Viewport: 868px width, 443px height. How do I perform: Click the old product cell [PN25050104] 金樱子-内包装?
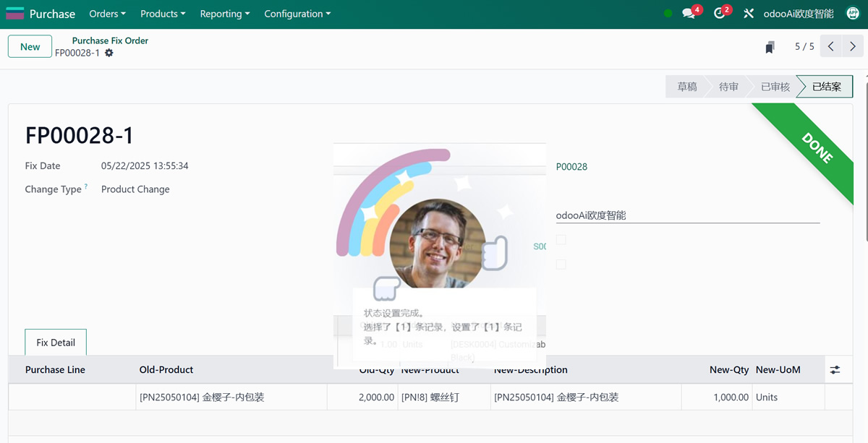tap(231, 397)
